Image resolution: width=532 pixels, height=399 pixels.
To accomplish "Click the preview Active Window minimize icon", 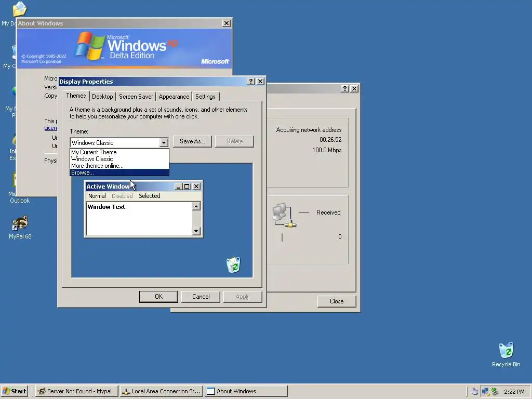I will pos(179,187).
